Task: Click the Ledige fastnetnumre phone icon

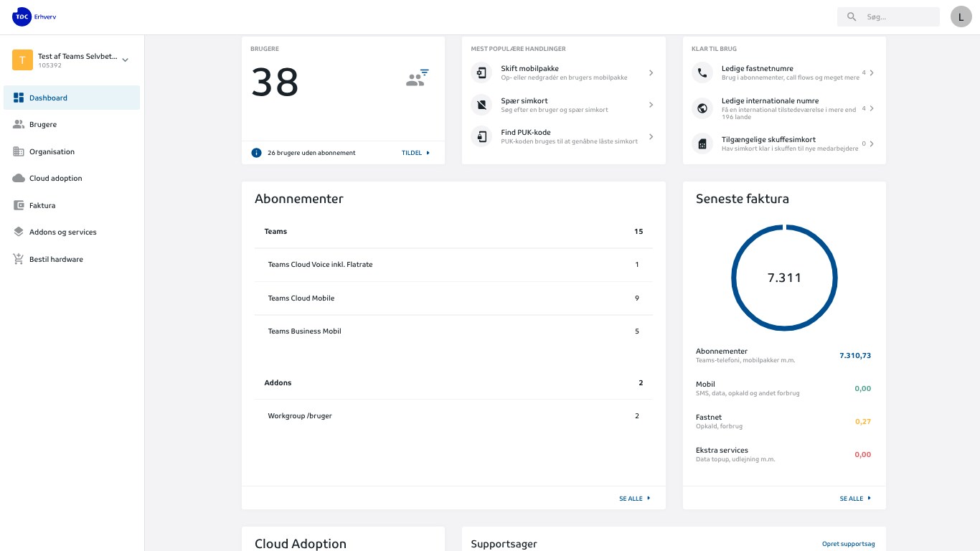Action: [x=702, y=72]
